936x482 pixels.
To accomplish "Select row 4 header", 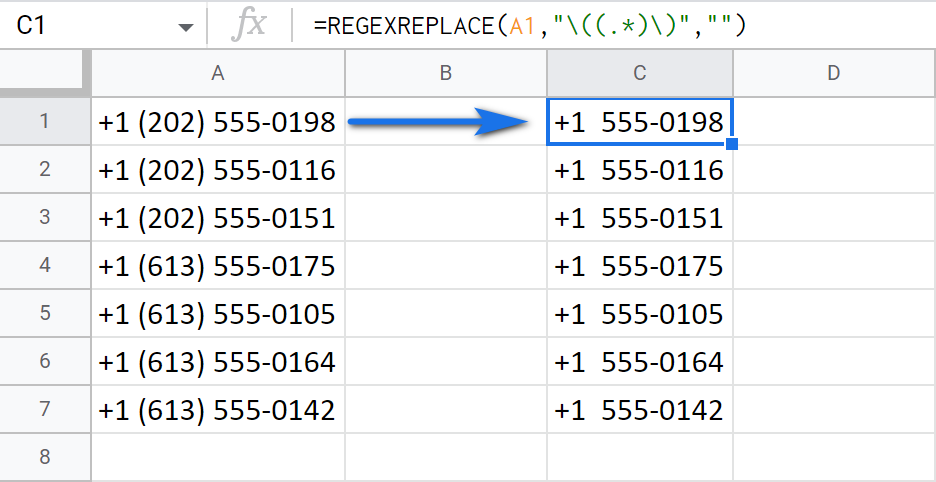I will click(x=45, y=265).
